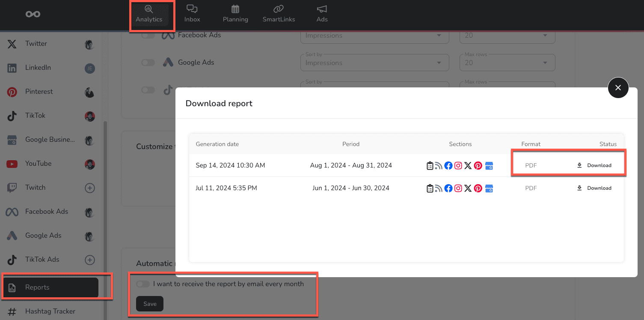Click the Metricool infinity logo
The width and height of the screenshot is (644, 320).
pos(33,14)
